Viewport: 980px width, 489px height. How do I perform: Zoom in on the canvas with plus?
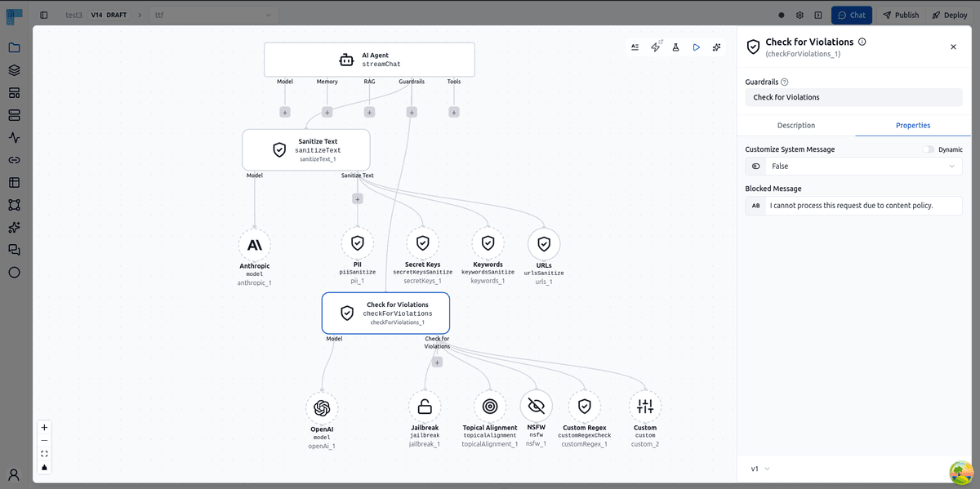(x=44, y=427)
